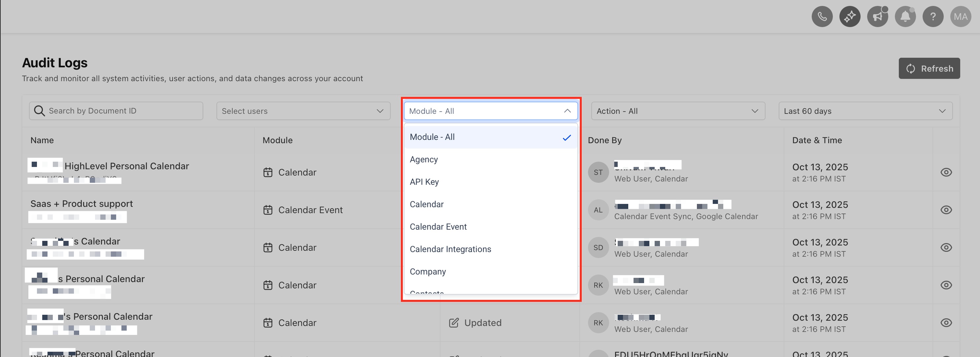
Task: Click eye icon for SD user's row
Action: pyautogui.click(x=946, y=248)
